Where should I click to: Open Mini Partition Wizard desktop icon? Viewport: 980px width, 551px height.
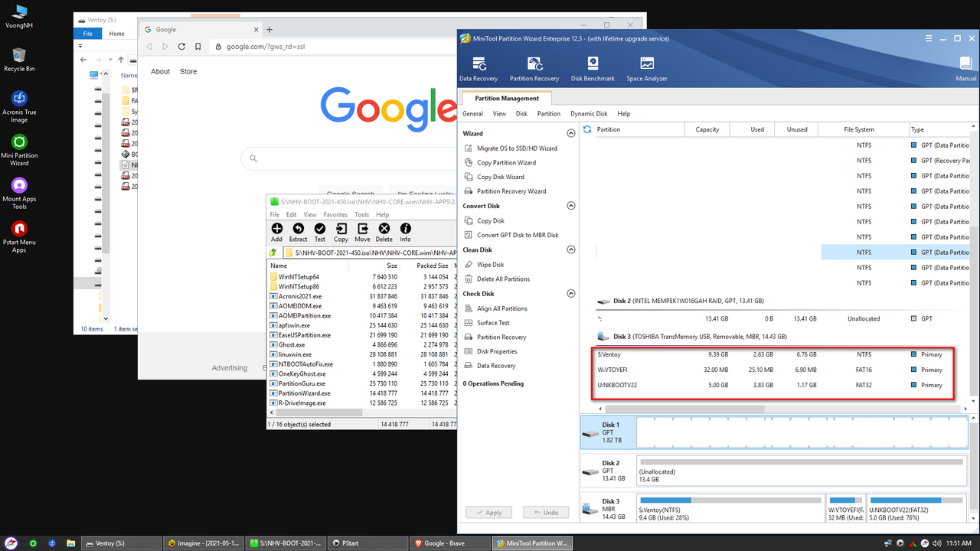pos(19,150)
